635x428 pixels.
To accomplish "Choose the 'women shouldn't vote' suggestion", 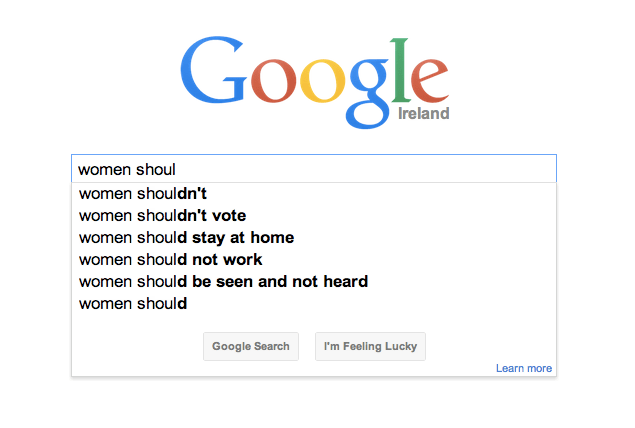I will (162, 215).
